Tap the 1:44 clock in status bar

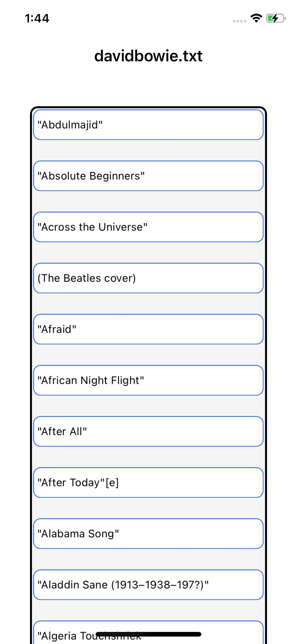(x=37, y=19)
